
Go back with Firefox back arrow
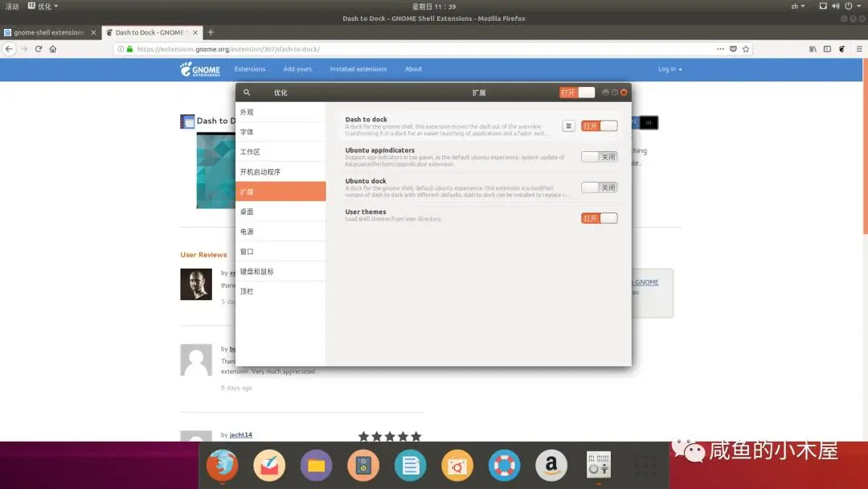[10, 49]
